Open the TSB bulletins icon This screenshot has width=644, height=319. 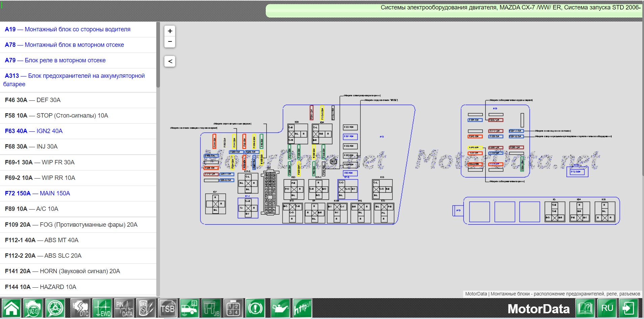pos(167,308)
